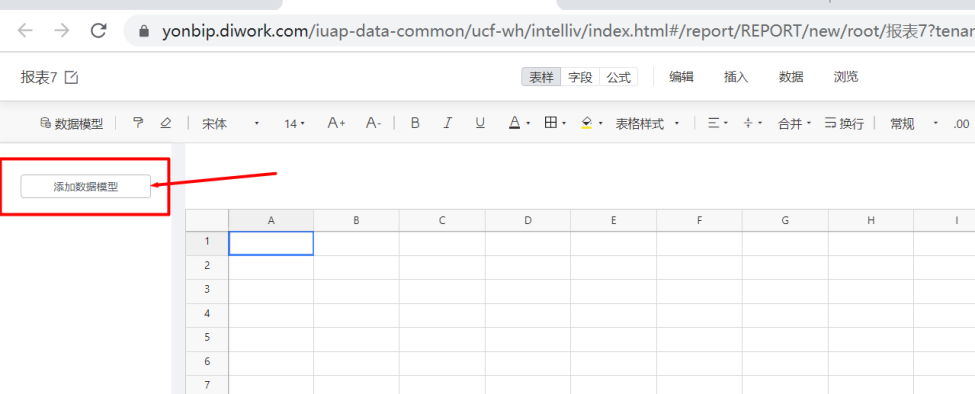Open the yellow fill color picker
The height and width of the screenshot is (394, 975).
591,123
